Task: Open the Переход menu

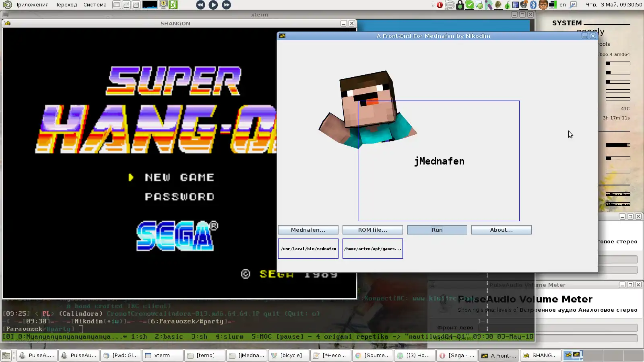Action: pyautogui.click(x=66, y=5)
